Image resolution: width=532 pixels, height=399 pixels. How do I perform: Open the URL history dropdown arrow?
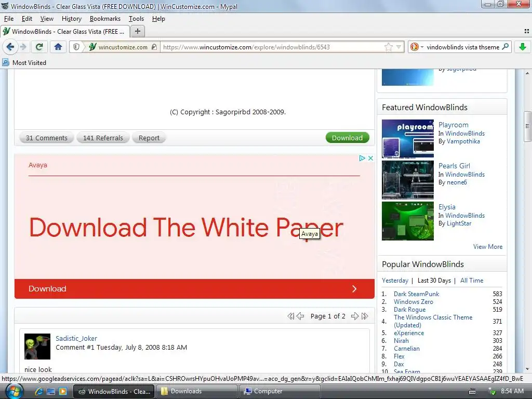(x=399, y=47)
